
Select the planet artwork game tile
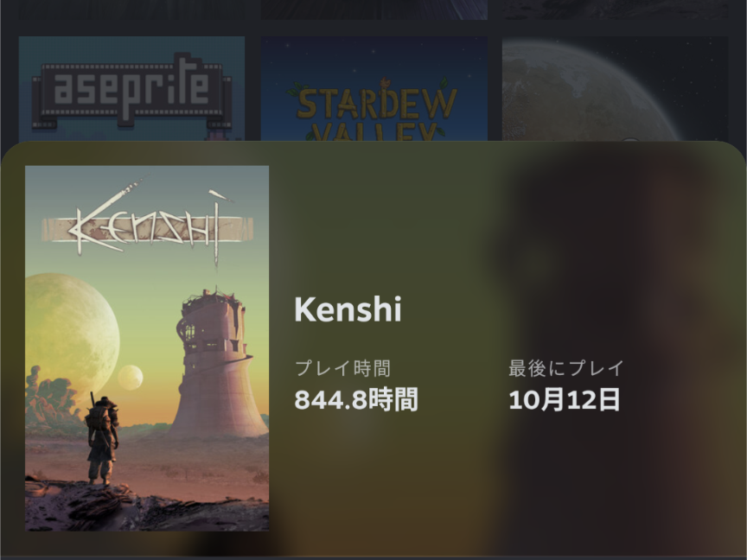[x=615, y=88]
